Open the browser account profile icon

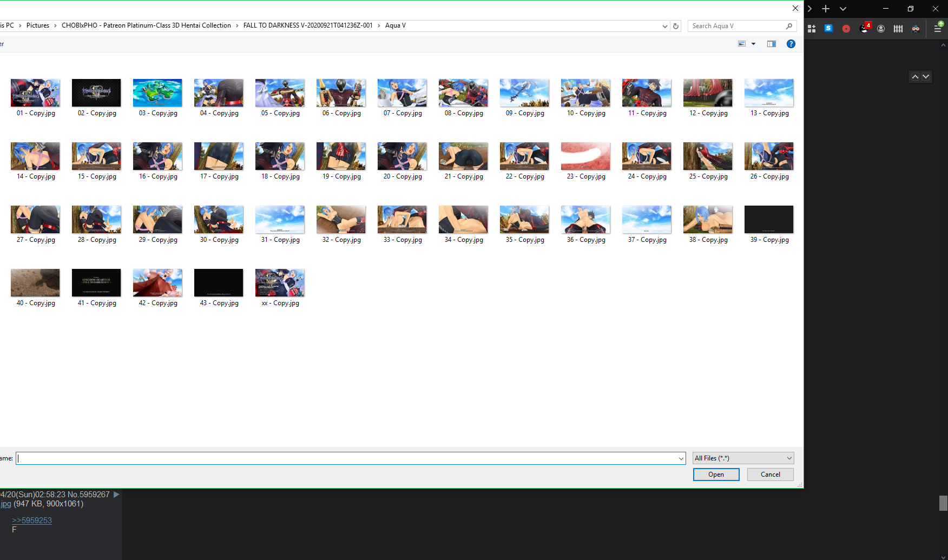pyautogui.click(x=881, y=29)
